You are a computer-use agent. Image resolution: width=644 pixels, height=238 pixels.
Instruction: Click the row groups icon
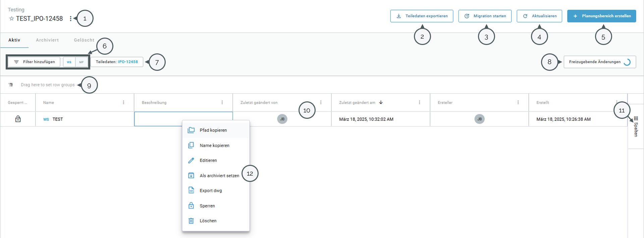pyautogui.click(x=11, y=85)
